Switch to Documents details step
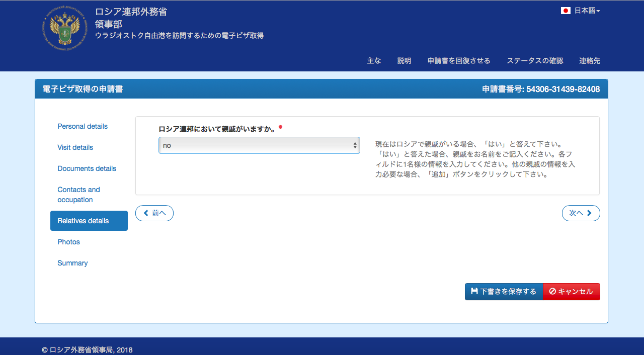Image resolution: width=644 pixels, height=355 pixels. (87, 168)
